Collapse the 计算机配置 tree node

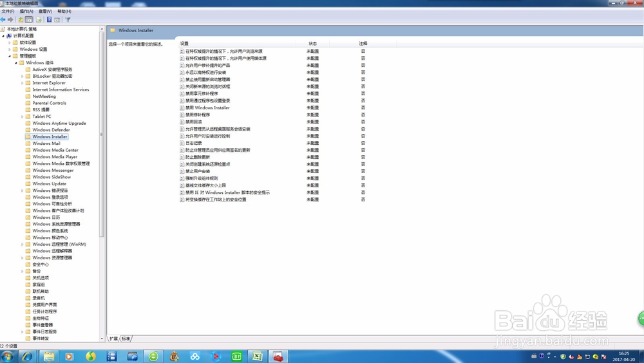(3, 36)
